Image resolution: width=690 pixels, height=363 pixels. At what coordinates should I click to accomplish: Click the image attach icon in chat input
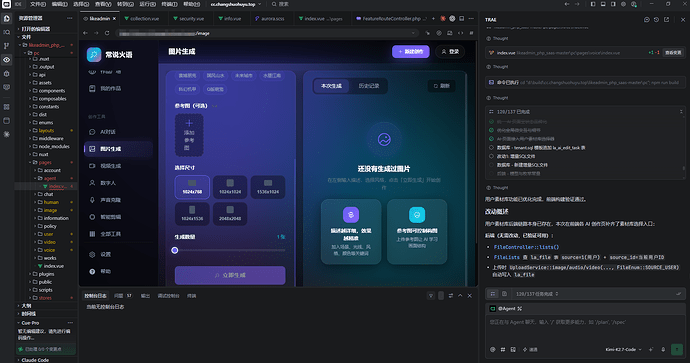(x=513, y=349)
